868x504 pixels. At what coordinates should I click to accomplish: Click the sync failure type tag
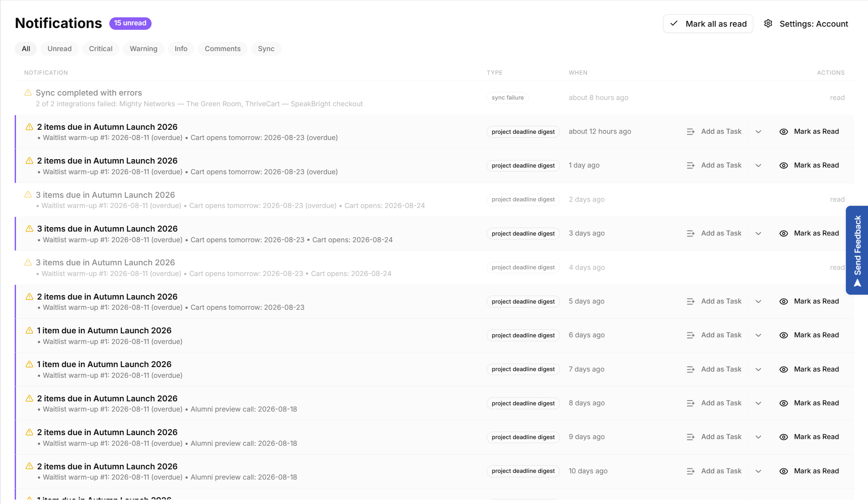pyautogui.click(x=508, y=98)
